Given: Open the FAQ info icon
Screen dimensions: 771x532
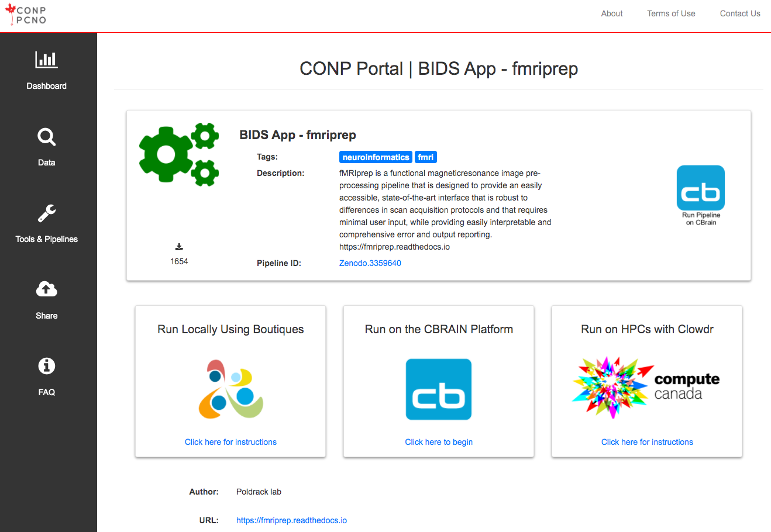Looking at the screenshot, I should (x=46, y=376).
